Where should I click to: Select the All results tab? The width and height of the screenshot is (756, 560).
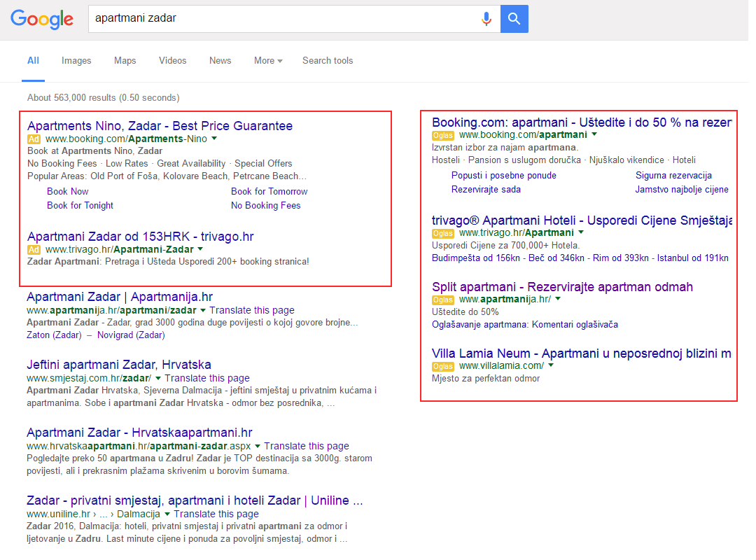point(34,61)
